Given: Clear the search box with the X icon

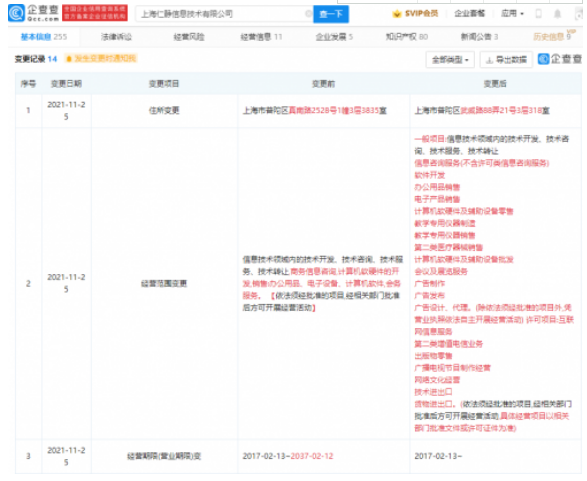Looking at the screenshot, I should tap(308, 14).
